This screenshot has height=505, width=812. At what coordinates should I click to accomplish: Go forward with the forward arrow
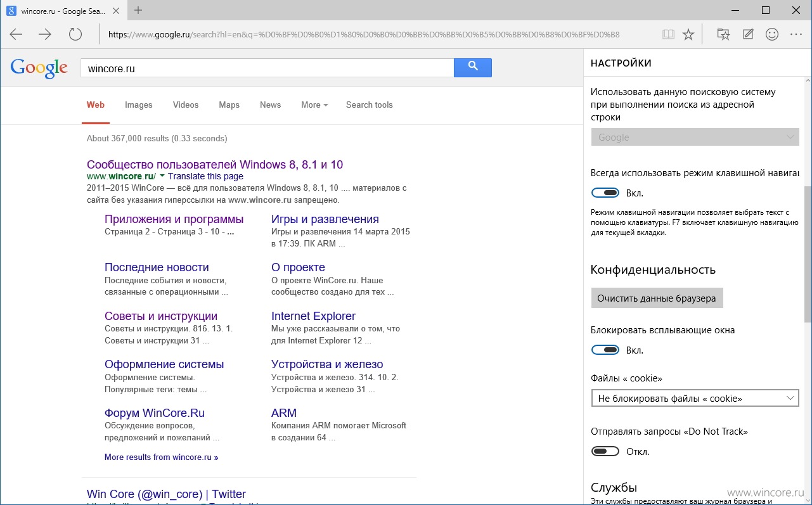tap(45, 34)
